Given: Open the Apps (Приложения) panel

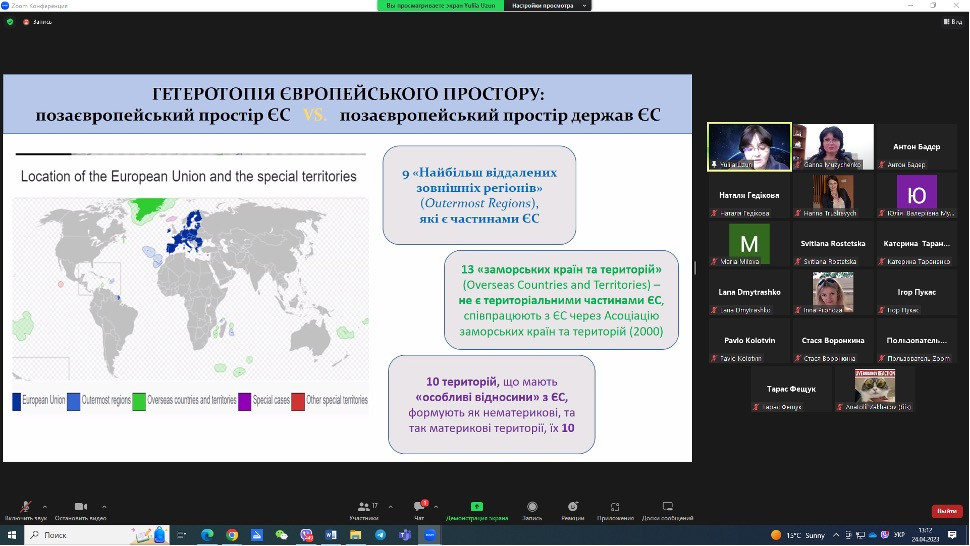Looking at the screenshot, I should 615,510.
